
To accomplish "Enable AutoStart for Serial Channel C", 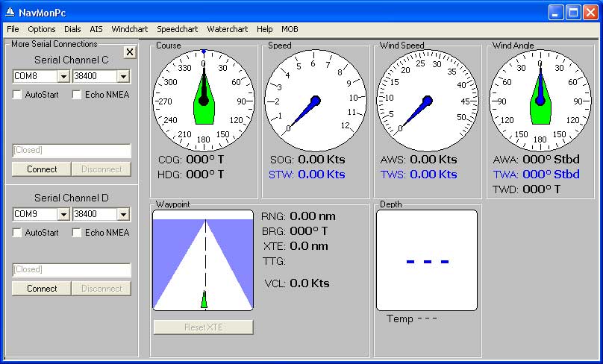I will (17, 95).
